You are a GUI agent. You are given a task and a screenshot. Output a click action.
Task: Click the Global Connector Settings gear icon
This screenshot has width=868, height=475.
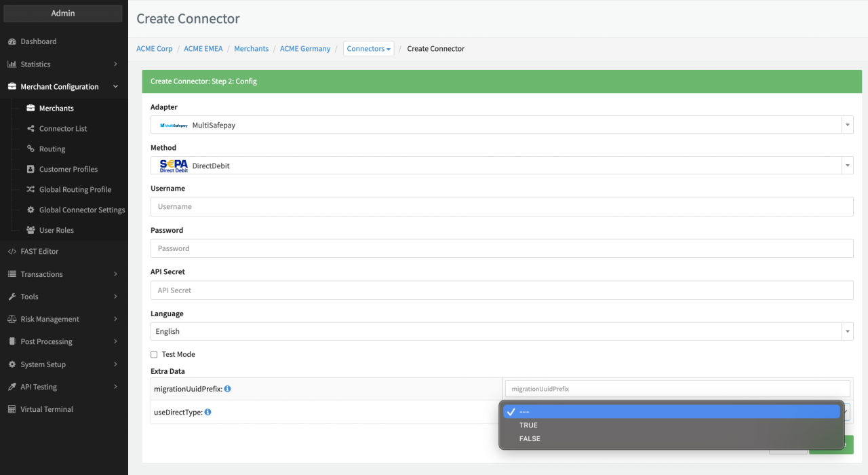(31, 210)
